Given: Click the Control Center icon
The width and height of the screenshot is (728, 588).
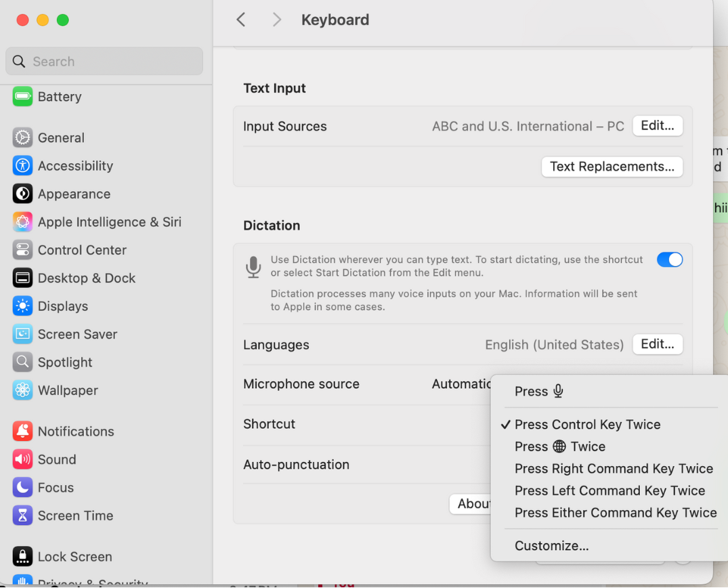Looking at the screenshot, I should 22,250.
